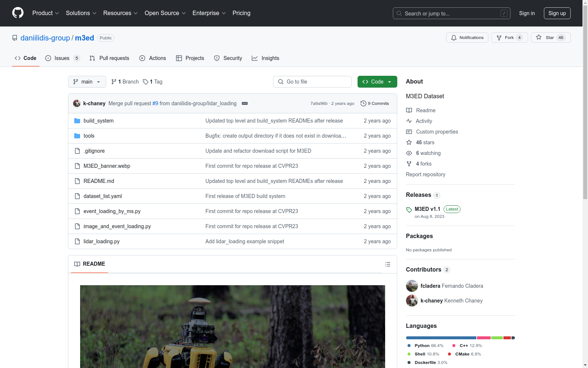Switch to the Projects tab
The image size is (588, 368).
coord(190,58)
